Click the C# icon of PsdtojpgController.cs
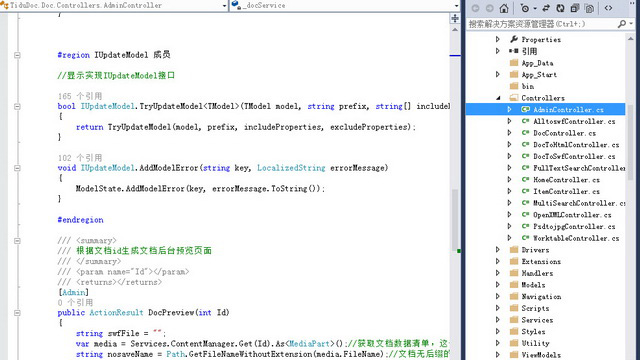The height and width of the screenshot is (360, 640). (526, 226)
